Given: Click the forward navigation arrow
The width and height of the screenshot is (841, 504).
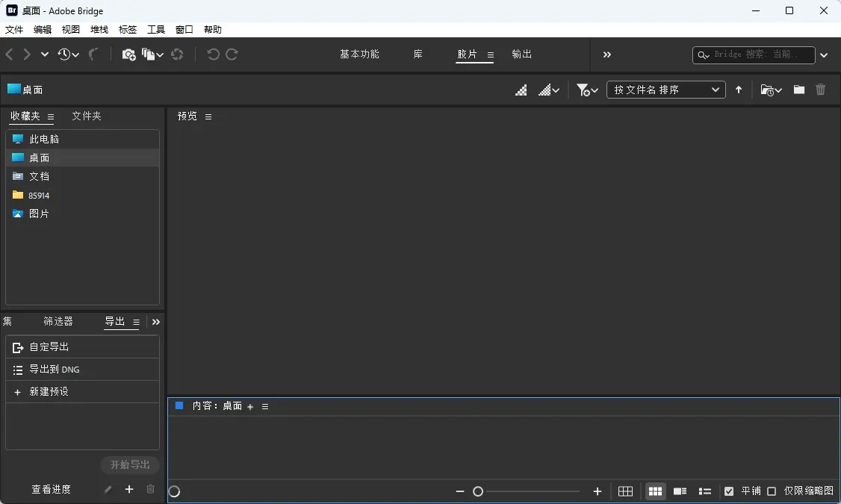Looking at the screenshot, I should 26,55.
